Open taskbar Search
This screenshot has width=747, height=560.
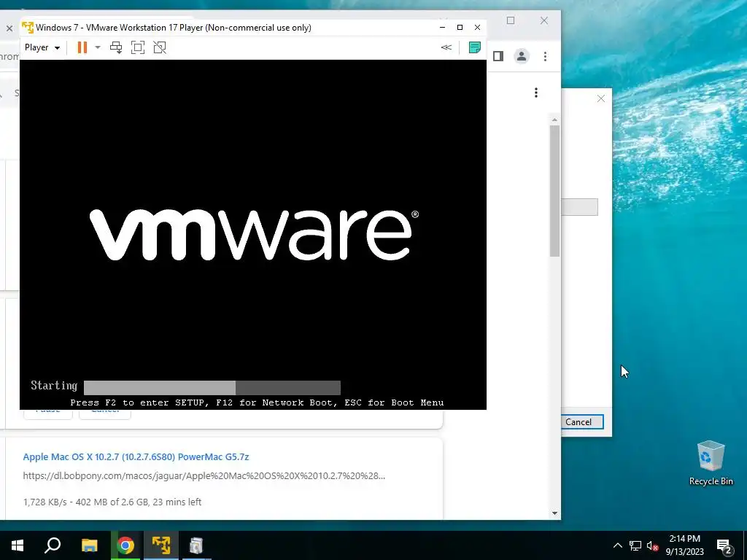pos(53,545)
